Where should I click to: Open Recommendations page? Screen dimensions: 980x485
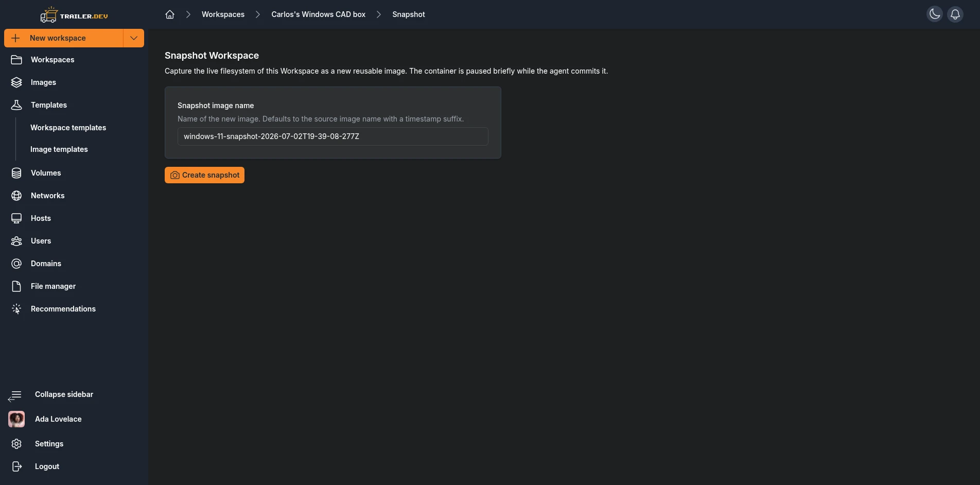(63, 309)
